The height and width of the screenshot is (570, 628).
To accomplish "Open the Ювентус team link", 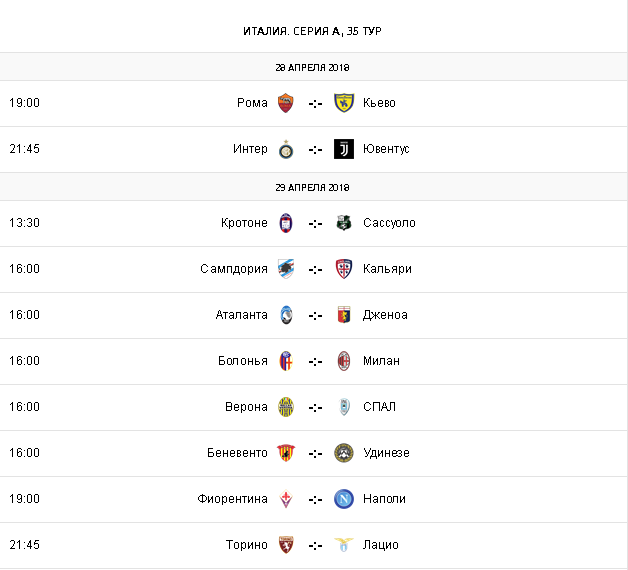I will [x=386, y=149].
